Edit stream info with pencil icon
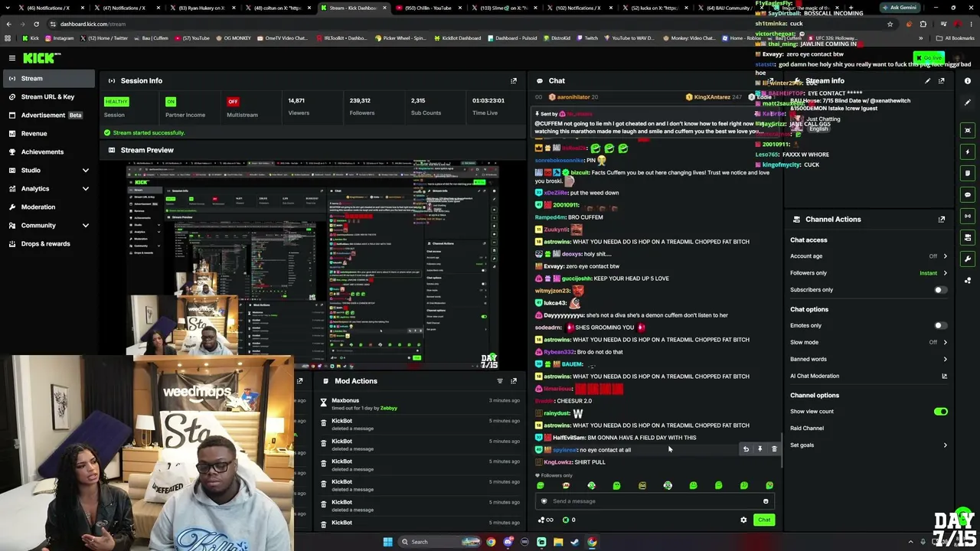This screenshot has width=980, height=551. (x=928, y=80)
